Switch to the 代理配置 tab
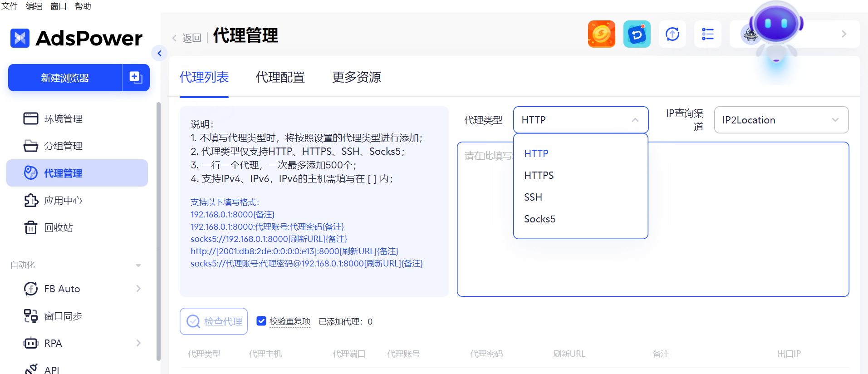Screen dimensions: 868x374 pyautogui.click(x=280, y=77)
